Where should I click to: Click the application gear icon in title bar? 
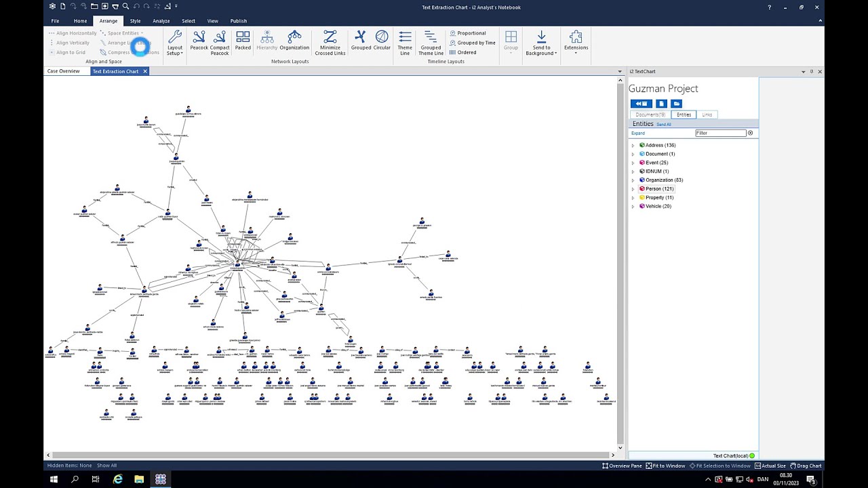pos(53,7)
